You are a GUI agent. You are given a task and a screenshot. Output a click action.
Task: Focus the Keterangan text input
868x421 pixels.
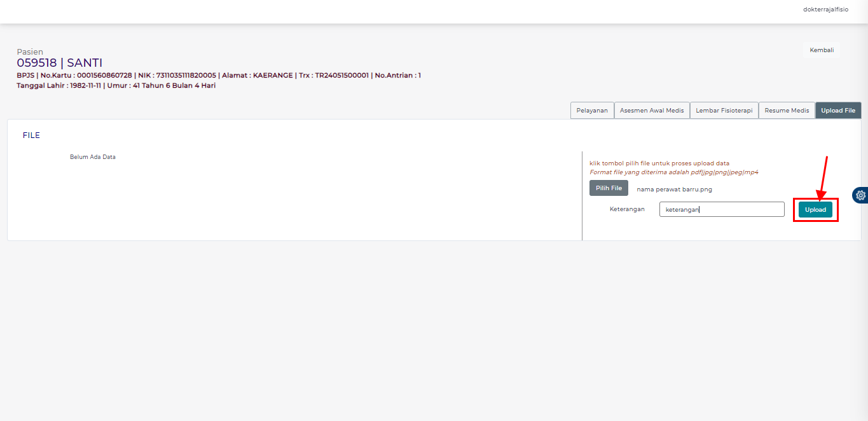click(721, 209)
